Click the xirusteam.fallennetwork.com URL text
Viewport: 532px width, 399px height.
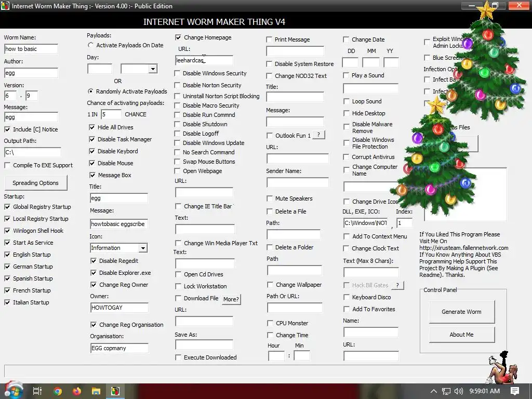463,248
